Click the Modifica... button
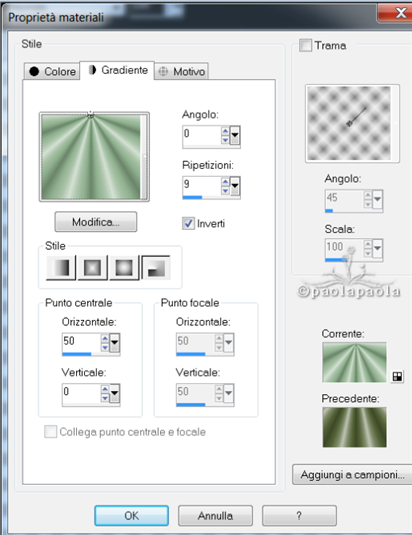The image size is (412, 535). click(x=96, y=222)
